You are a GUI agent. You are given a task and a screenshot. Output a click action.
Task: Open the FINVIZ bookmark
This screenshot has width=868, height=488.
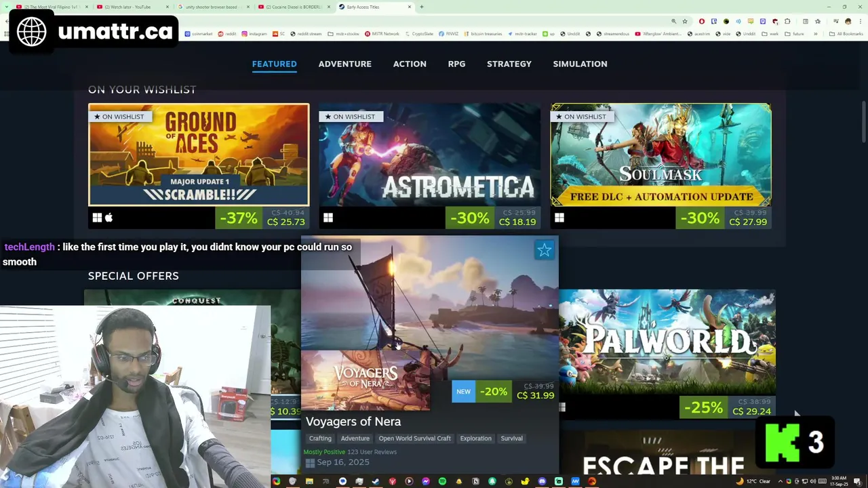coord(449,33)
